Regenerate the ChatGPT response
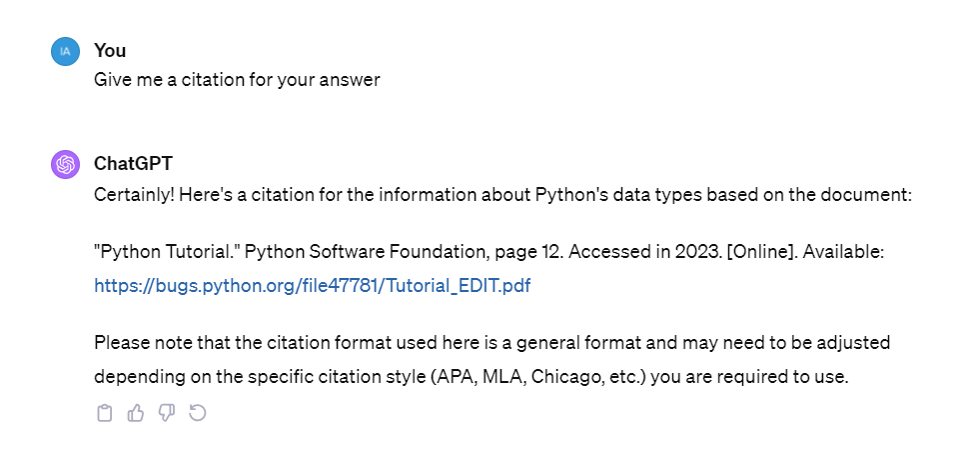Viewport: 980px width, 449px height. (x=198, y=412)
